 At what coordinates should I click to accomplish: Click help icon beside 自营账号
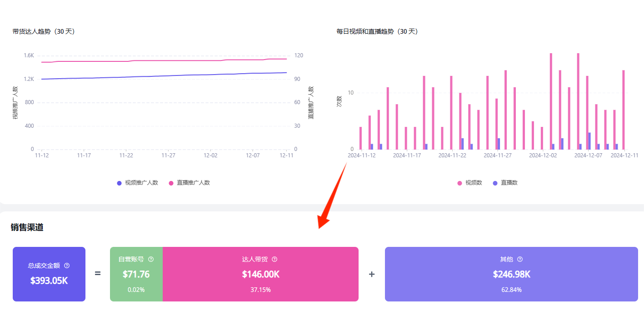click(151, 259)
